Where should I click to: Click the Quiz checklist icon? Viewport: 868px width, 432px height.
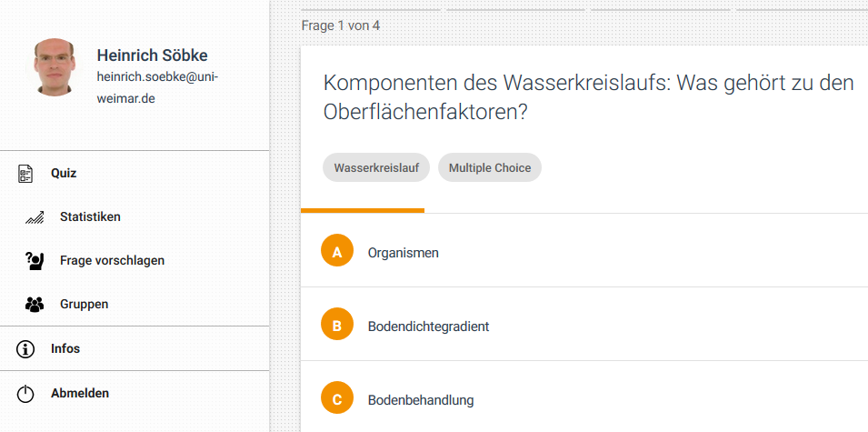pos(25,173)
